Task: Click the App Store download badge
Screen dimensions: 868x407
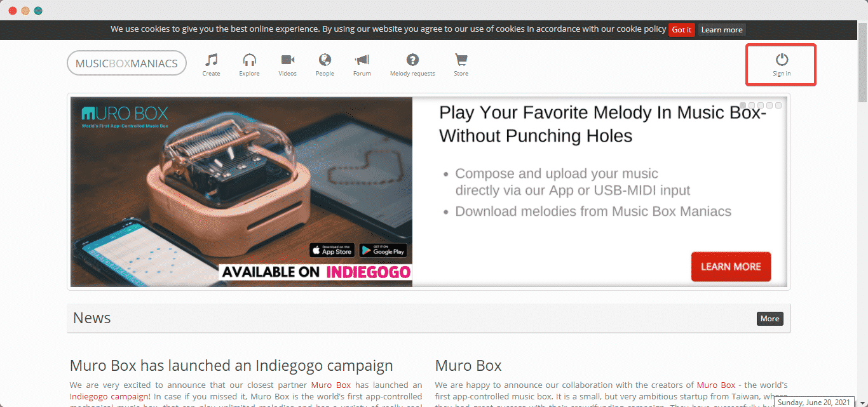Action: pos(332,250)
